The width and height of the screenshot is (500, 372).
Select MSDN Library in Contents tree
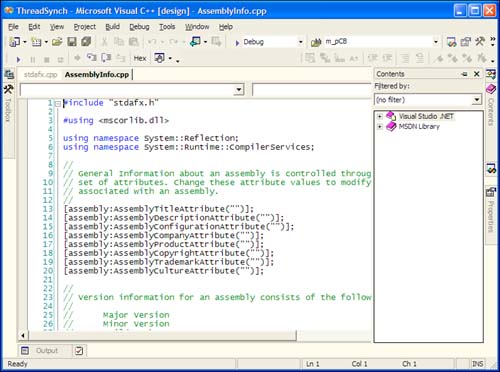(x=419, y=127)
